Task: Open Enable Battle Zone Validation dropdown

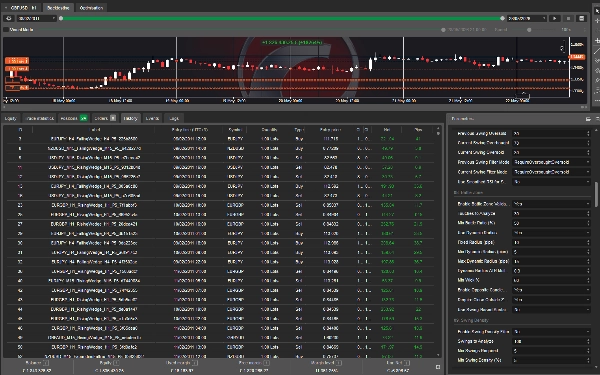Action: pos(551,204)
